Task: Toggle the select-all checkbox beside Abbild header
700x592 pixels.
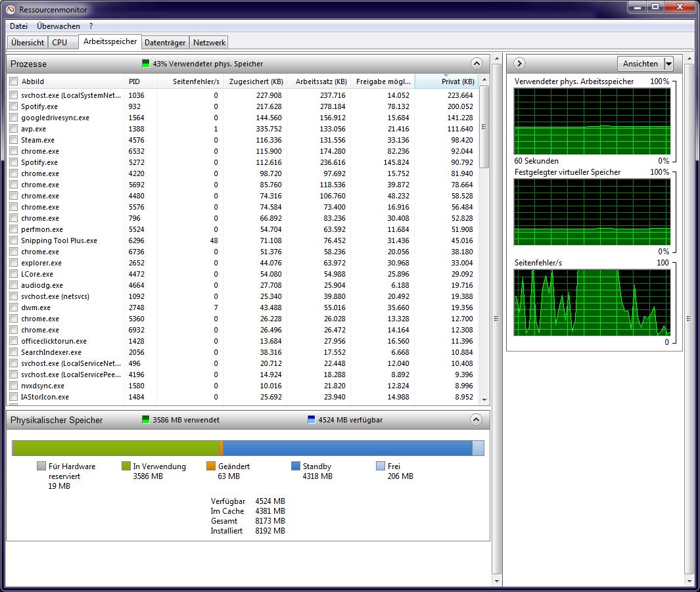Action: click(14, 81)
